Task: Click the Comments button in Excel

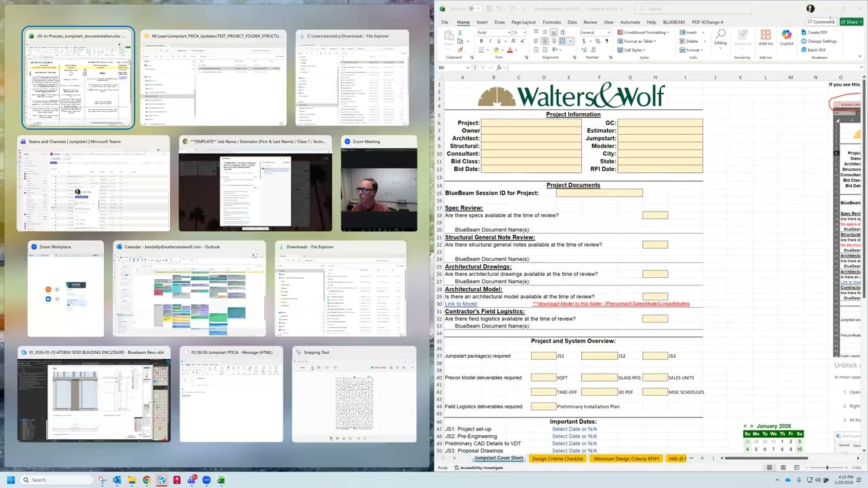Action: (x=821, y=22)
